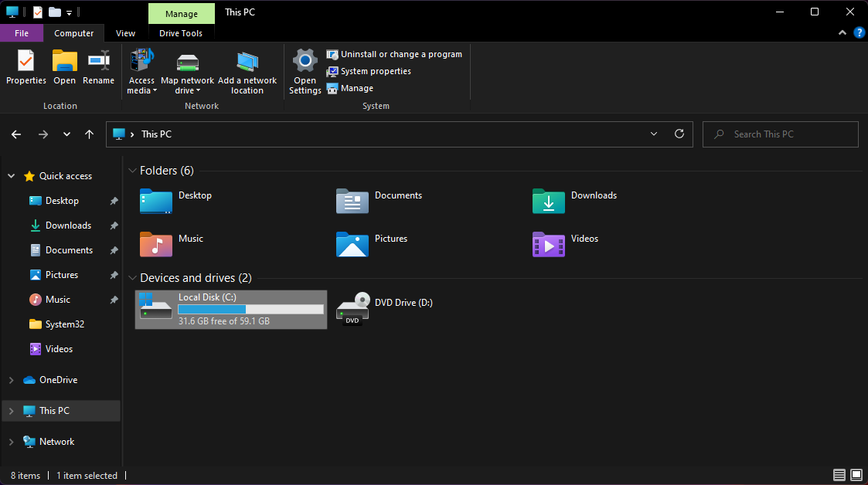Click inside the Search This PC field
The height and width of the screenshot is (485, 868).
point(780,134)
